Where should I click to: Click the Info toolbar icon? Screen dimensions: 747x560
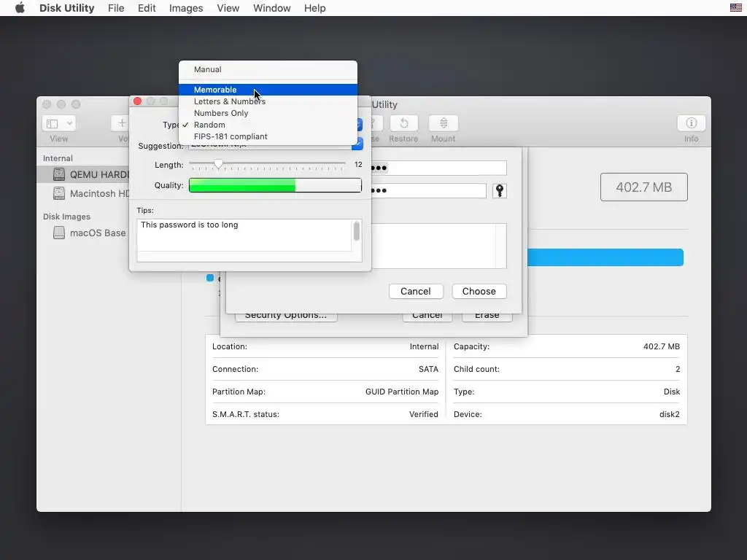[x=692, y=123]
